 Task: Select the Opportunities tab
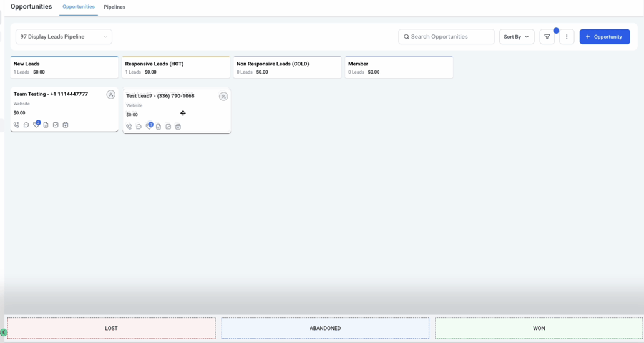79,7
